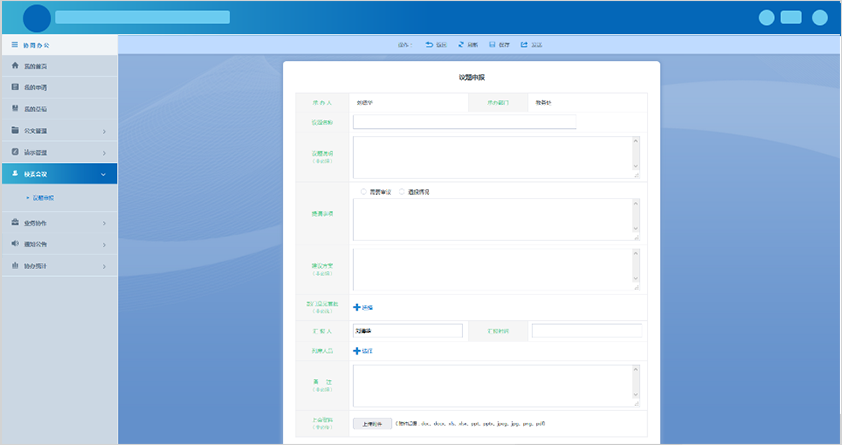Click the bar-chart icon for the statistics entry
The height and width of the screenshot is (445, 842).
click(x=15, y=265)
